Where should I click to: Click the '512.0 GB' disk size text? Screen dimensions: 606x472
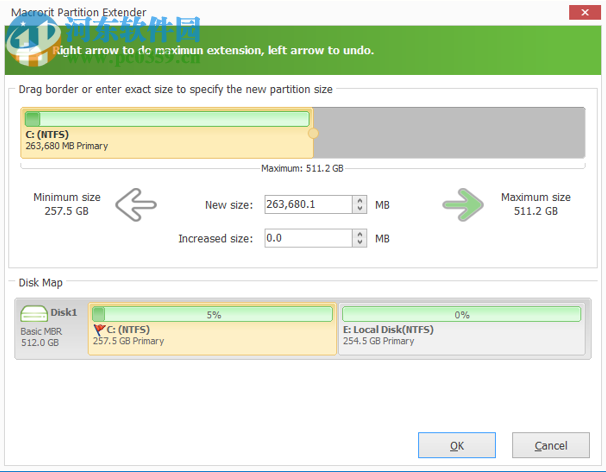tap(40, 342)
